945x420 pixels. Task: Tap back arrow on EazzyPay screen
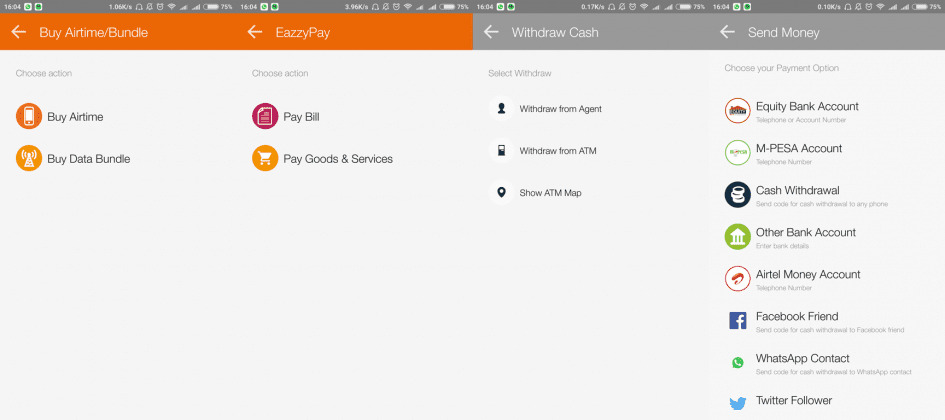pyautogui.click(x=255, y=32)
